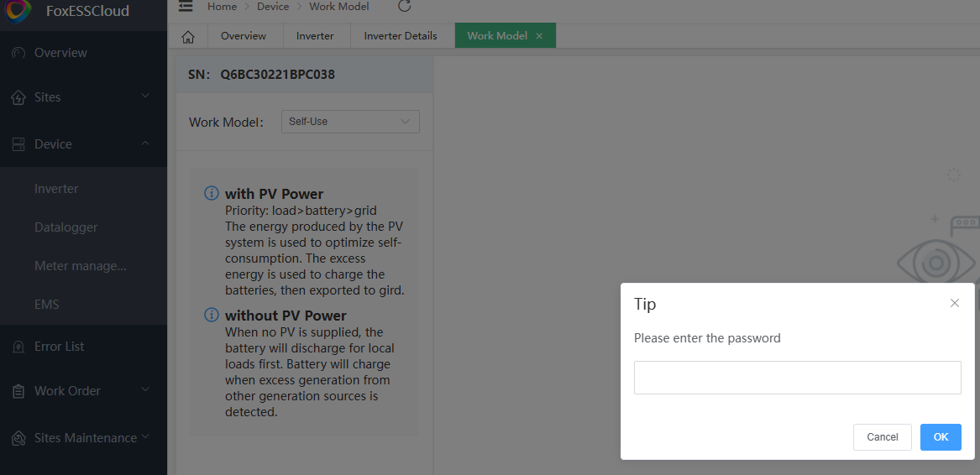Click the info icon beside 'with PV Power'

(x=212, y=194)
